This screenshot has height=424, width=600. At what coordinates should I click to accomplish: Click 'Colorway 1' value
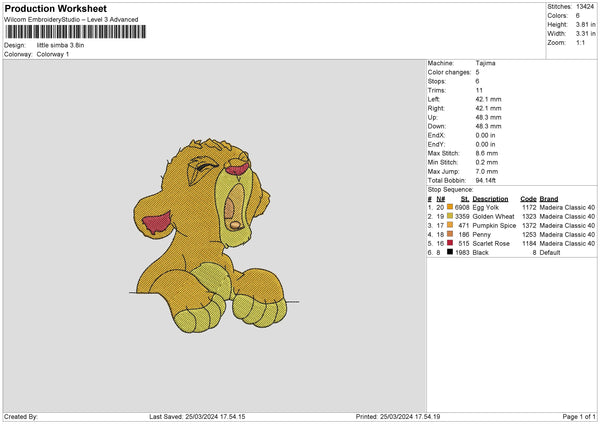53,54
